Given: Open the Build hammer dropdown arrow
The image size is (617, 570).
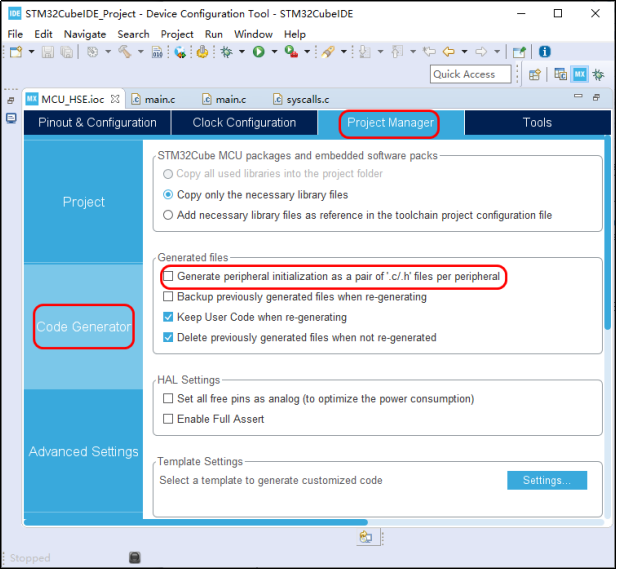Looking at the screenshot, I should [x=140, y=52].
